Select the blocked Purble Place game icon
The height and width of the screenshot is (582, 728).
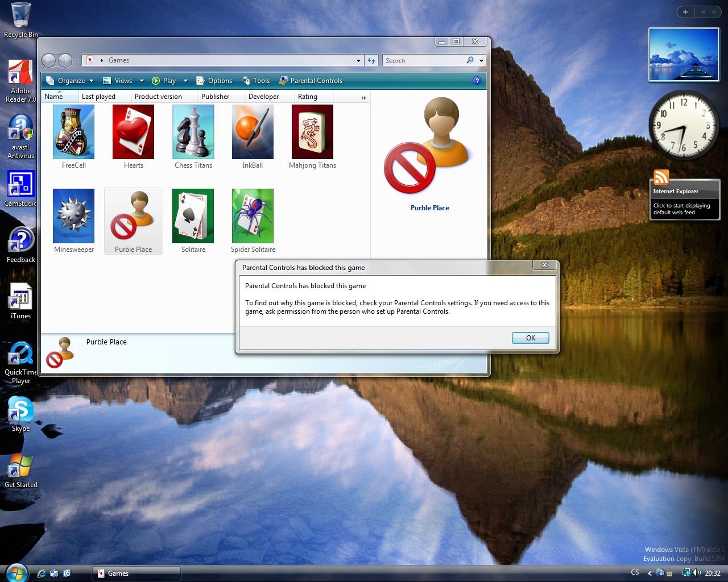(133, 216)
